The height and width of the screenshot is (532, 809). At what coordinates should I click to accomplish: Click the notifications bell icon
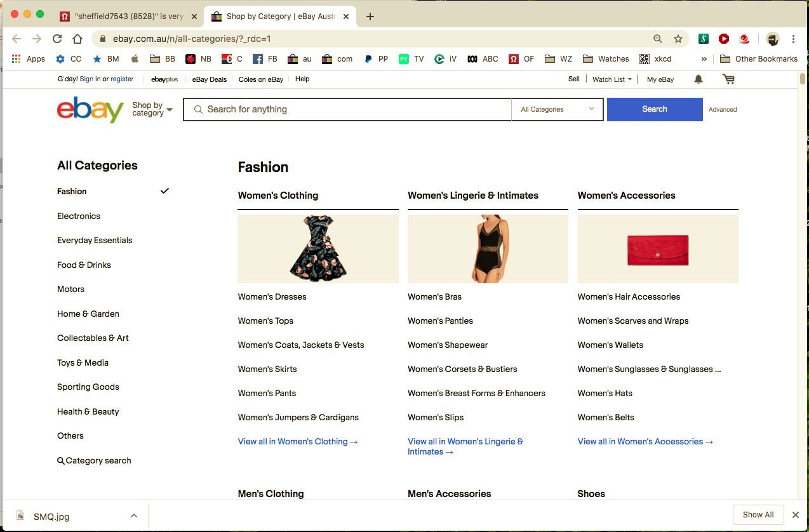(x=699, y=79)
